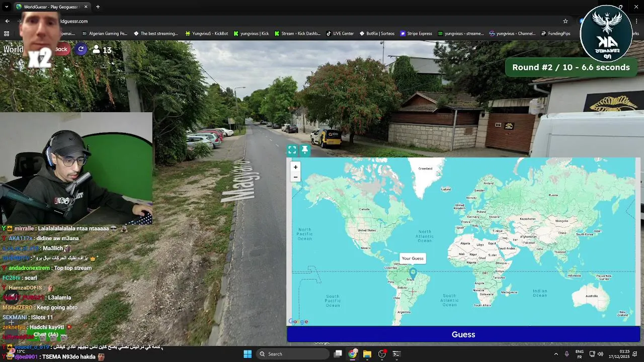This screenshot has width=644, height=362.
Task: Click the red Back button
Action: (61, 49)
